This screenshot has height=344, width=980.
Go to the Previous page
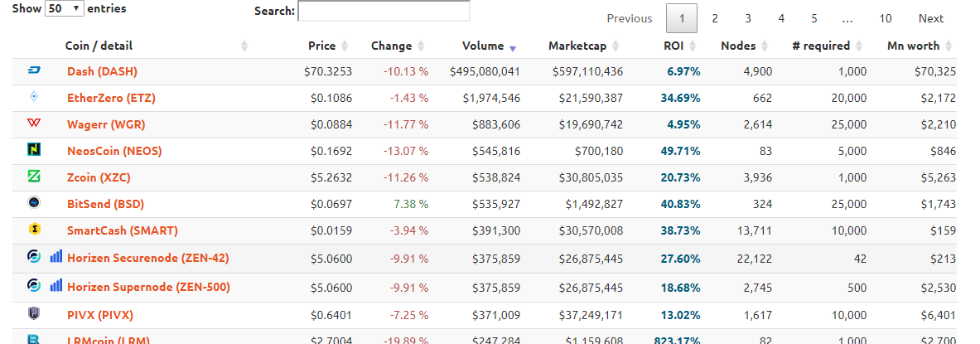click(630, 19)
